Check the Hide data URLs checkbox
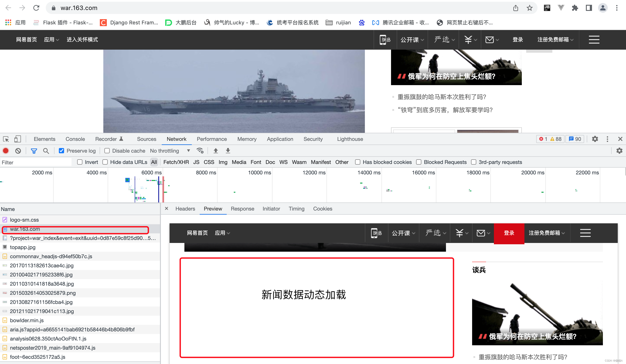This screenshot has height=364, width=626. 105,162
